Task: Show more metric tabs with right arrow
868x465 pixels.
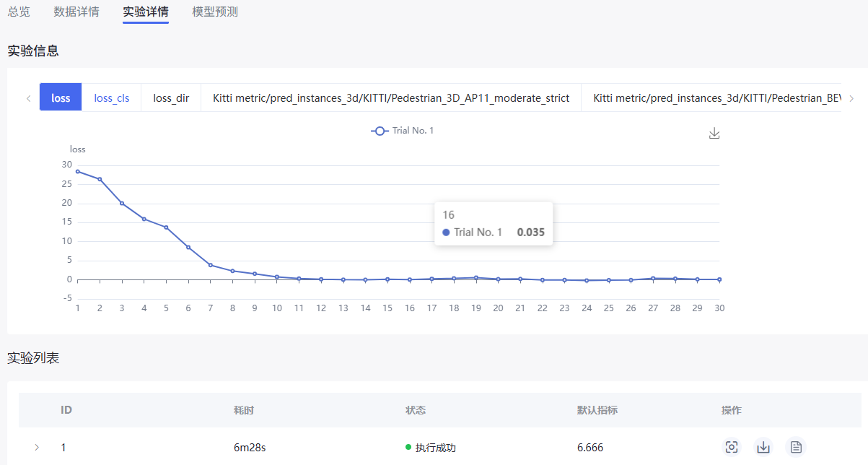Action: [851, 98]
